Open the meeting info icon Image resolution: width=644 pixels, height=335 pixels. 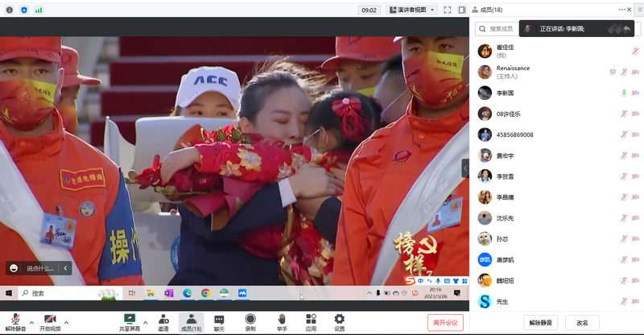tap(9, 10)
